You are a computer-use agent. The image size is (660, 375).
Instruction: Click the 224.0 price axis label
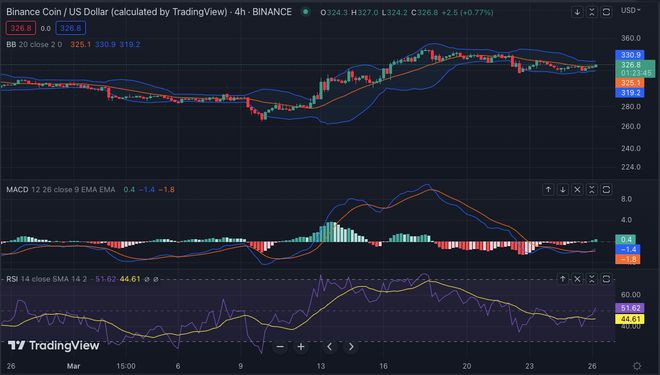click(631, 167)
